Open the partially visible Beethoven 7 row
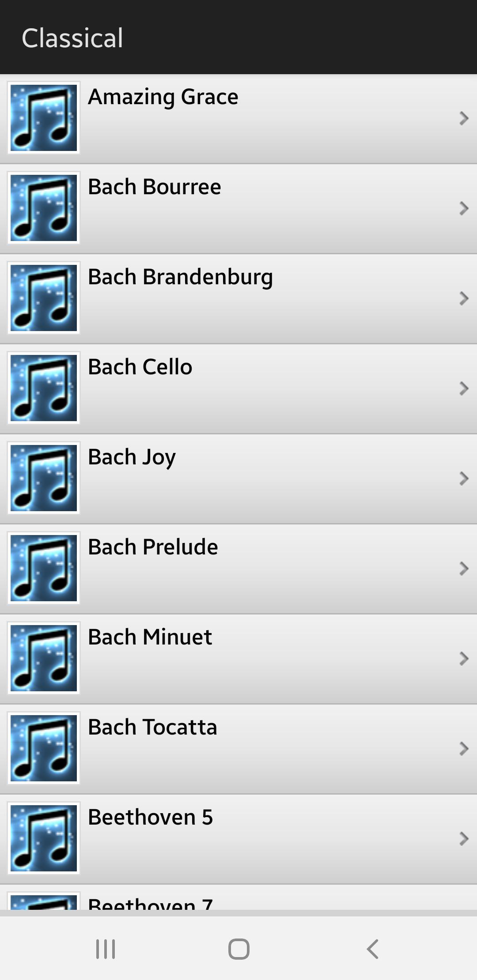 pos(238,897)
